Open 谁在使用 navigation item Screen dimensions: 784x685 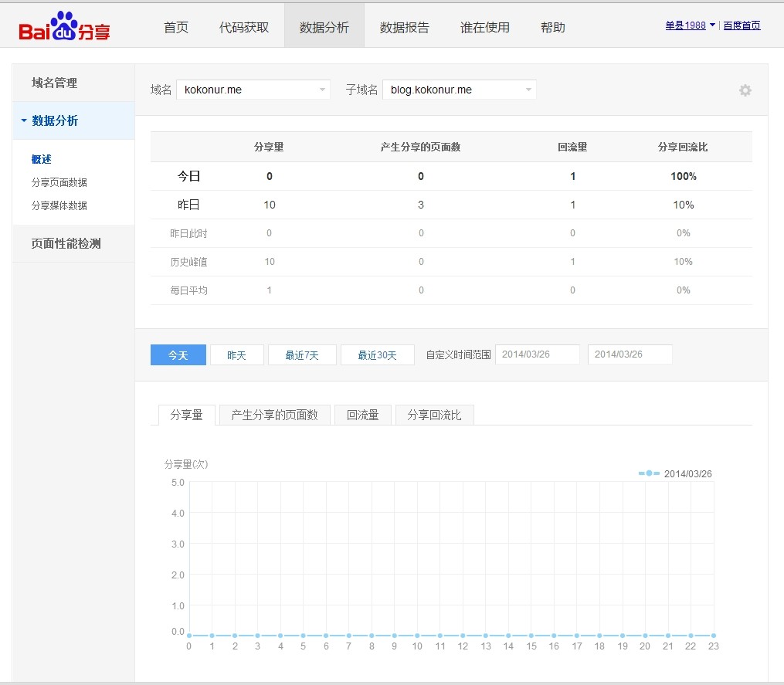click(x=484, y=28)
